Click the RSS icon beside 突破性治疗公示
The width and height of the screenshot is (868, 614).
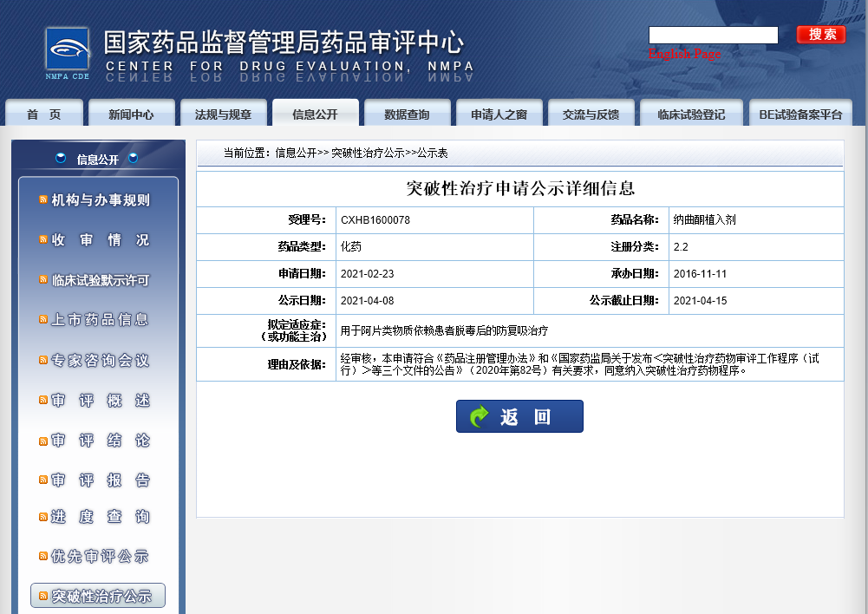(x=43, y=597)
